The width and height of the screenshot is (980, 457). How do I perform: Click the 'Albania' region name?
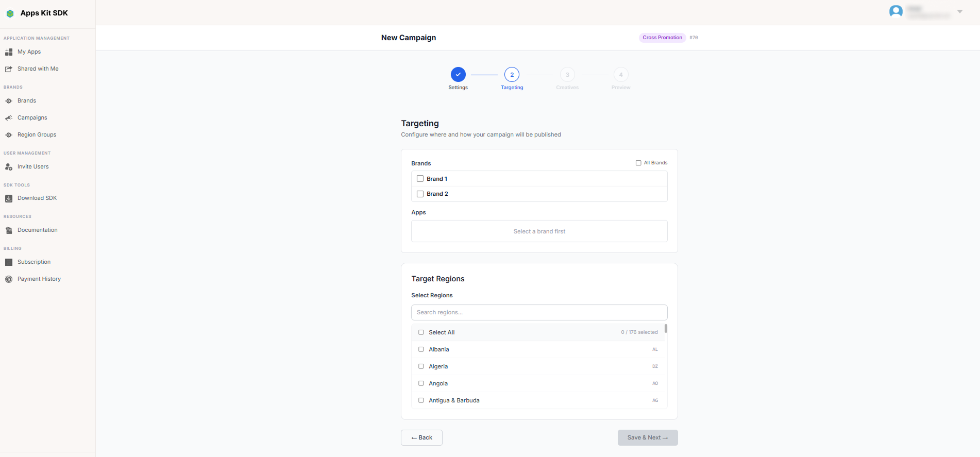[438, 349]
